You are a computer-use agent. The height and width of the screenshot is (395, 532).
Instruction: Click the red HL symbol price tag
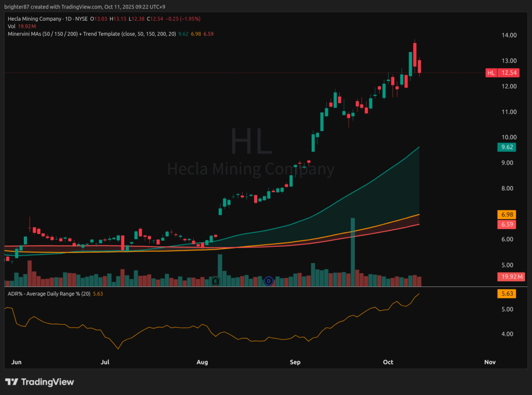tap(491, 73)
